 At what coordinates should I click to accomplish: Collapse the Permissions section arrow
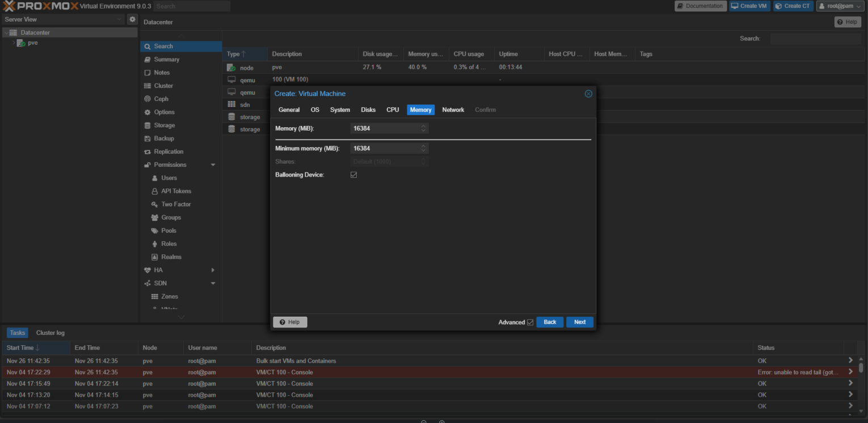213,165
